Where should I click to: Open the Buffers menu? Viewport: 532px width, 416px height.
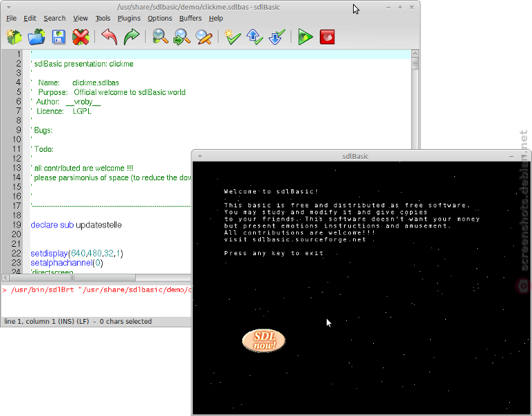click(x=190, y=18)
